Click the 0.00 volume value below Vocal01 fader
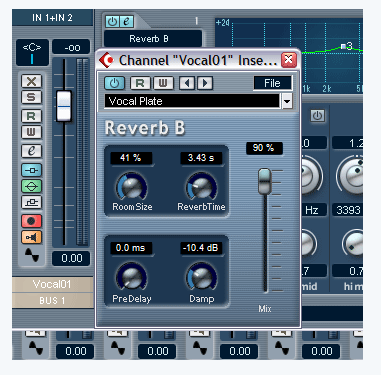This screenshot has width=381, height=375. [71, 258]
